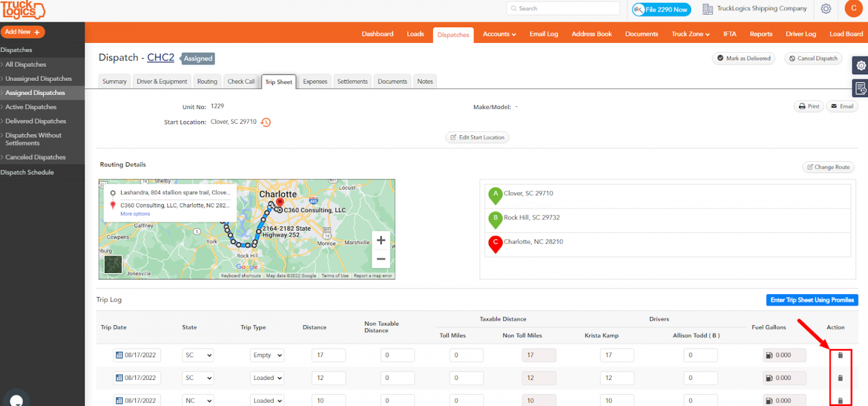
Task: Zoom in on the routing map
Action: [x=381, y=240]
